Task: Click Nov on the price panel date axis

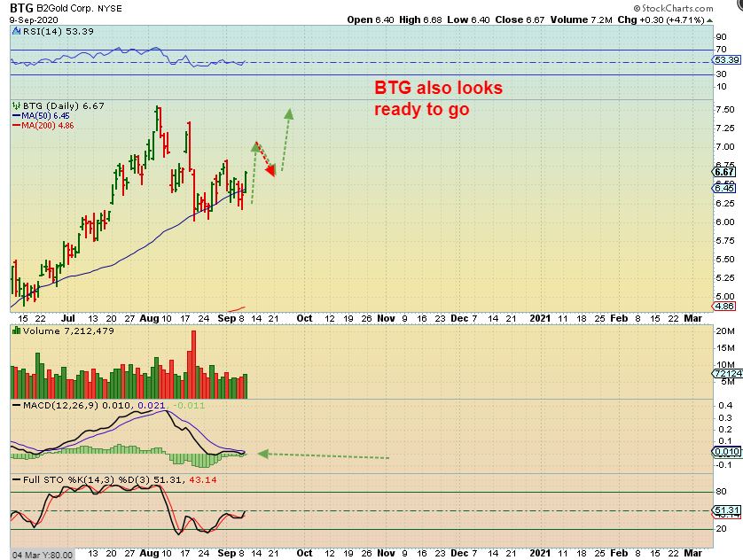Action: click(x=386, y=319)
